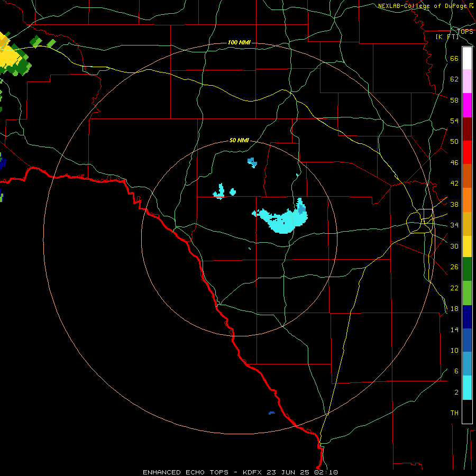Select the bright red legend swatch
This screenshot has height=476, width=476.
coord(467,152)
